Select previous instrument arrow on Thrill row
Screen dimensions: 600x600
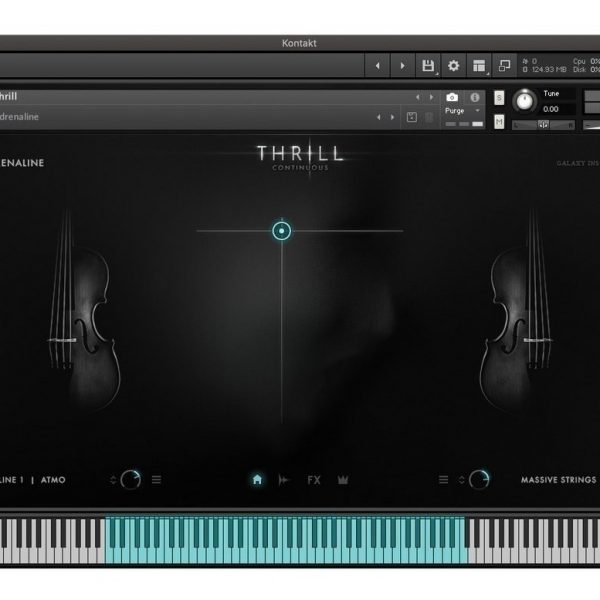coord(418,97)
